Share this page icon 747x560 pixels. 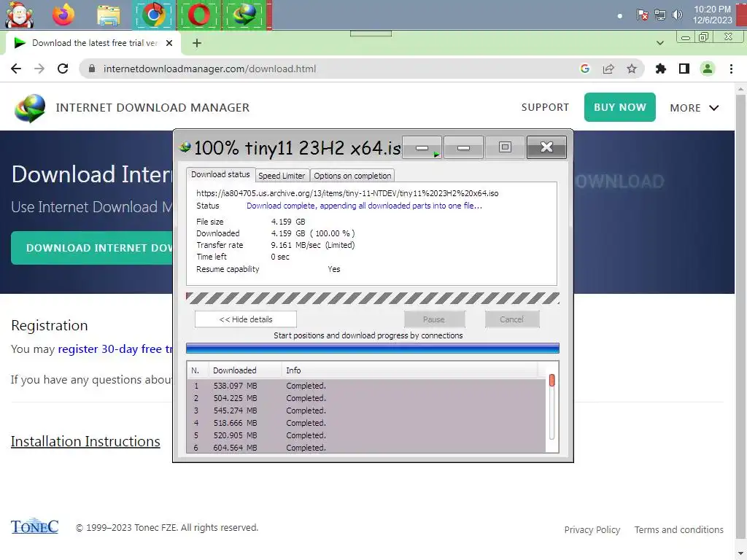click(x=608, y=69)
